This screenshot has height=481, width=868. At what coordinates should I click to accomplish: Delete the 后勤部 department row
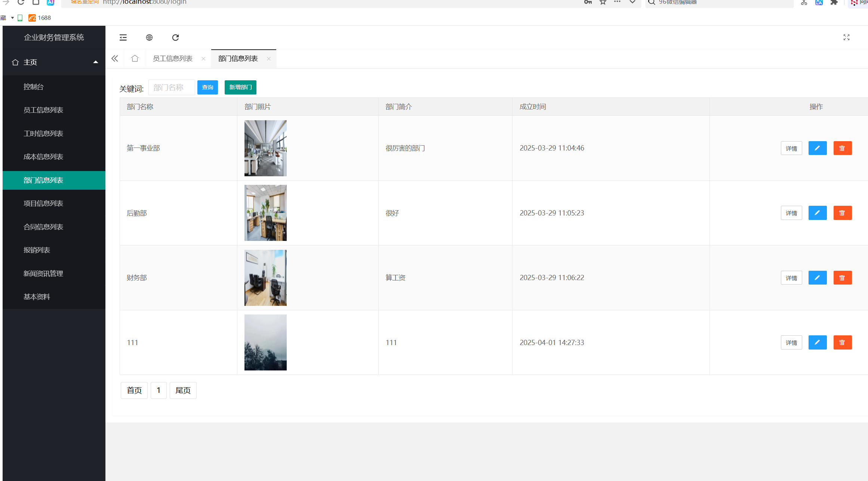coord(842,213)
